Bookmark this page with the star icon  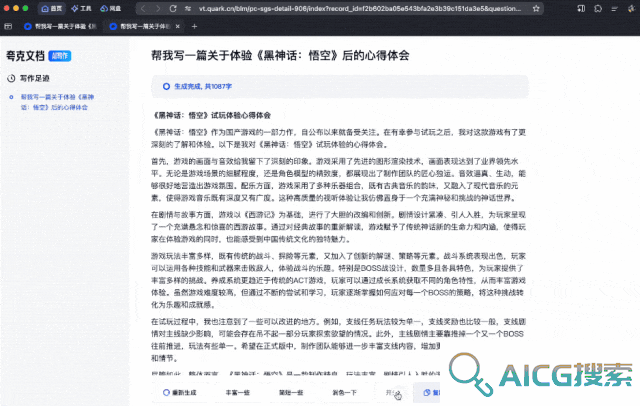[x=536, y=8]
